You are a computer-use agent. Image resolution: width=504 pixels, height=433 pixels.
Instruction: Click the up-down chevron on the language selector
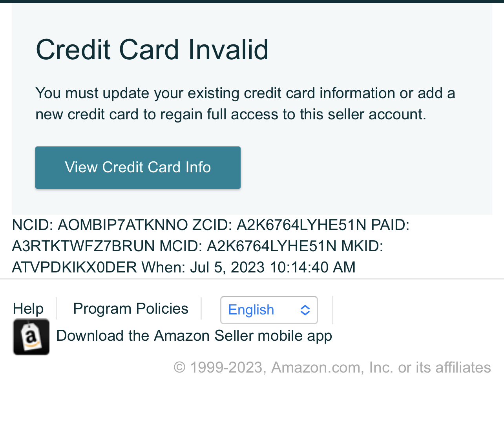tap(305, 310)
